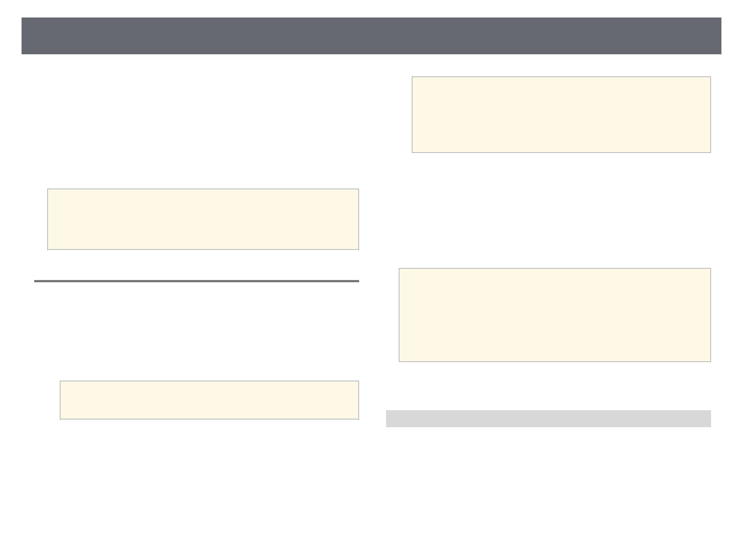Click the right end of the header banner
Image resolution: width=756 pixels, height=534 pixels.
[716, 36]
